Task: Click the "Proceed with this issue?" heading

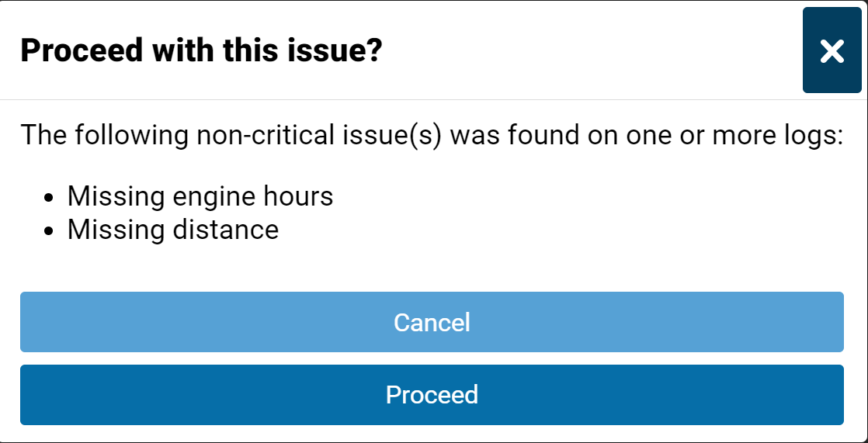Action: (x=201, y=51)
